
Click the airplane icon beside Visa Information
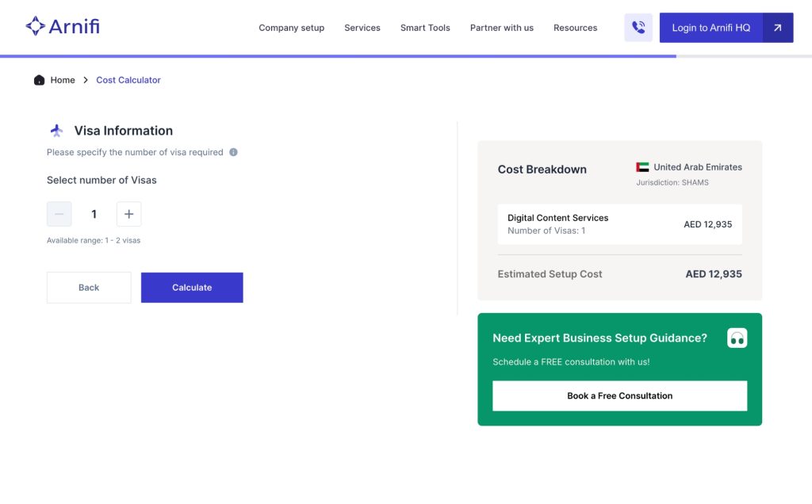point(56,130)
